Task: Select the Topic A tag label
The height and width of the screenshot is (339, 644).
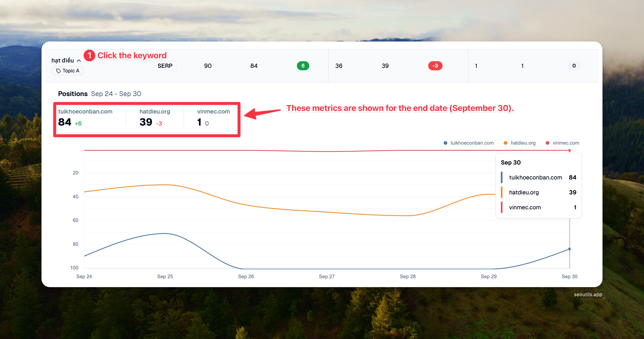Action: [71, 71]
